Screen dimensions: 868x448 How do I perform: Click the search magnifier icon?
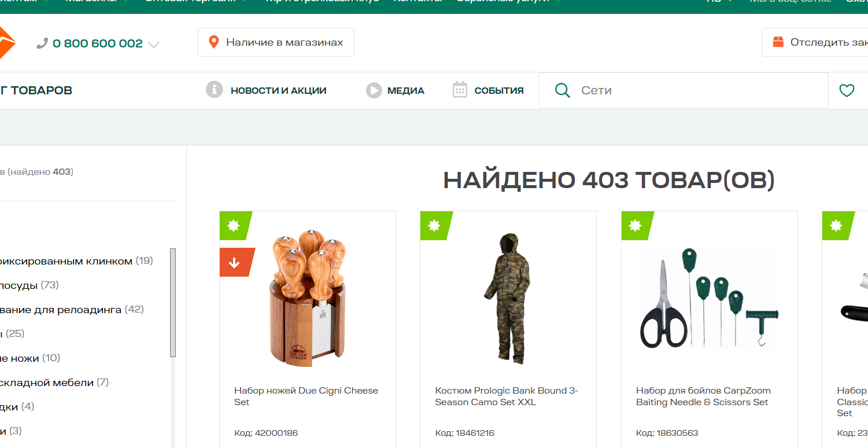(x=562, y=90)
